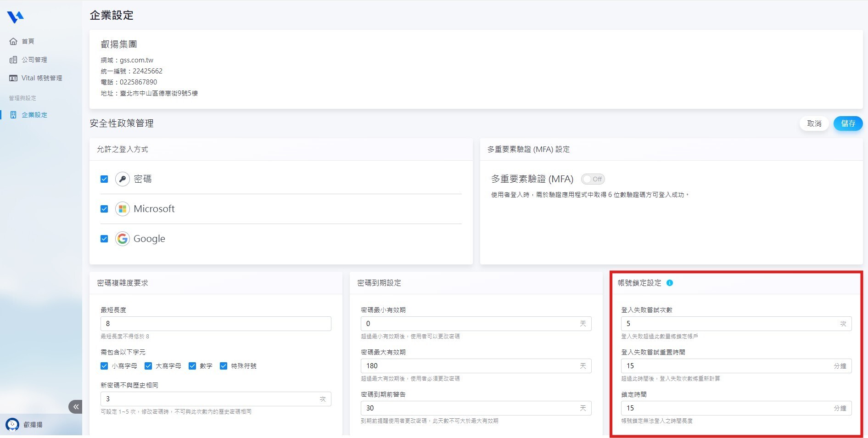Click the 企業設定 sidebar icon
Viewport: 868px width, 438px height.
click(13, 115)
